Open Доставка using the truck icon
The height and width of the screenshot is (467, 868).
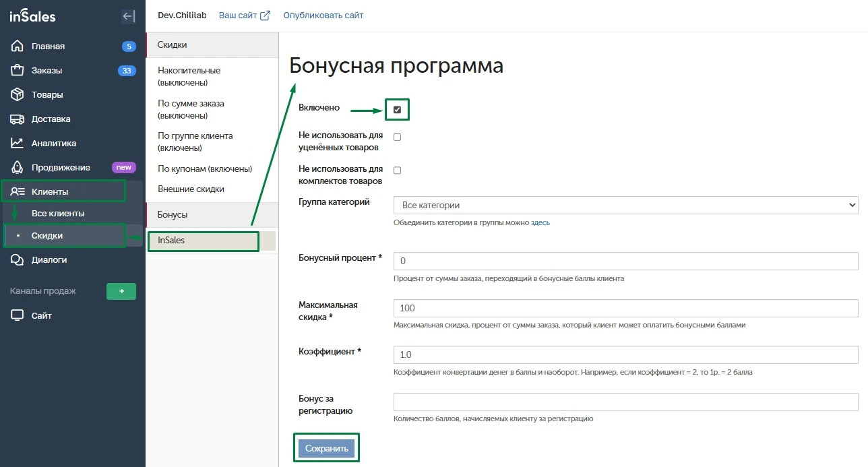18,119
